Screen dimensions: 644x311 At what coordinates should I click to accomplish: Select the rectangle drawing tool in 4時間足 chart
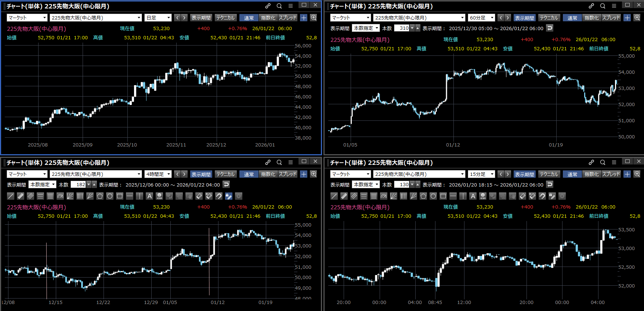(120, 196)
